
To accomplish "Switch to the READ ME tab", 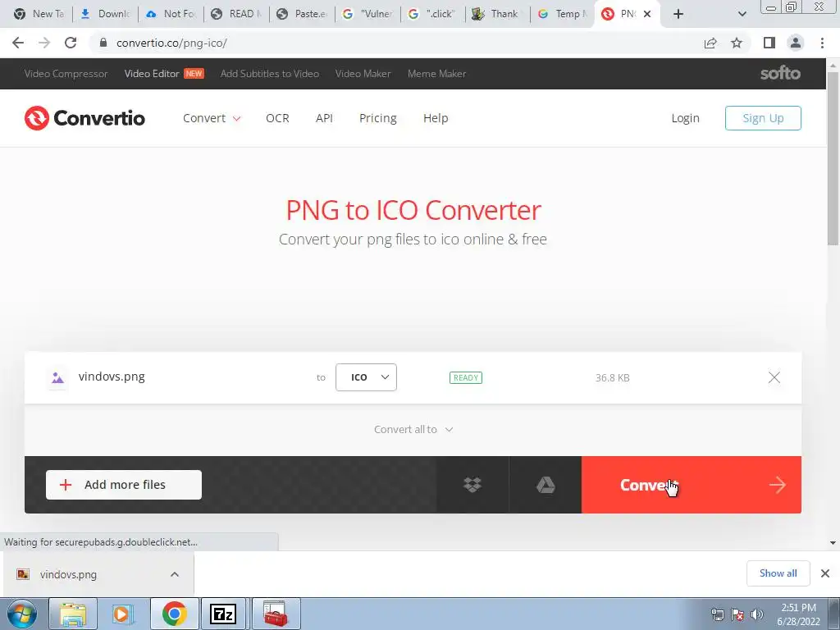I will [x=237, y=14].
